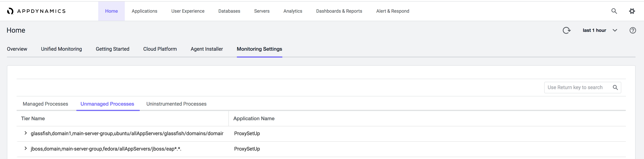This screenshot has height=159, width=644.
Task: Open the help question mark icon
Action: 632,30
